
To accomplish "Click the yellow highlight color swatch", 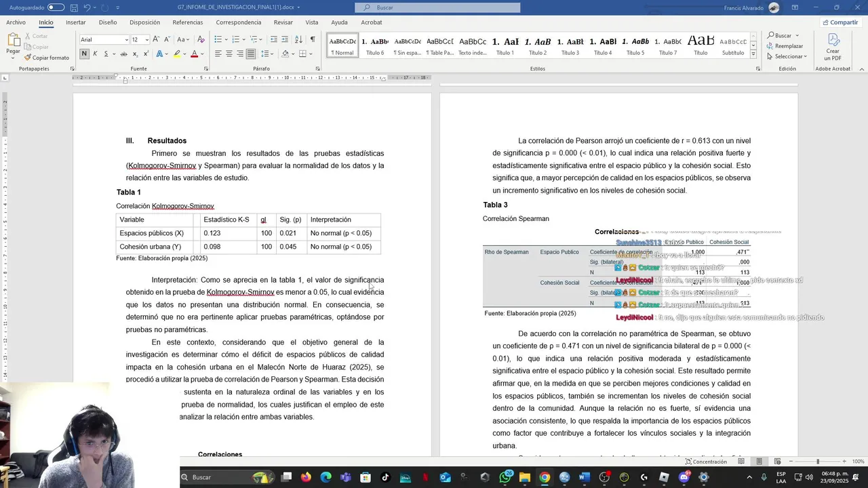I will (176, 54).
